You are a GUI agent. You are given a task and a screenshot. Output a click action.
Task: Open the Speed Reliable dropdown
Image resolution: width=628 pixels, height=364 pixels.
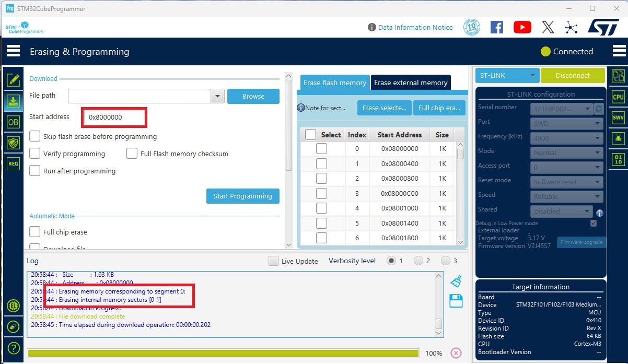click(567, 196)
